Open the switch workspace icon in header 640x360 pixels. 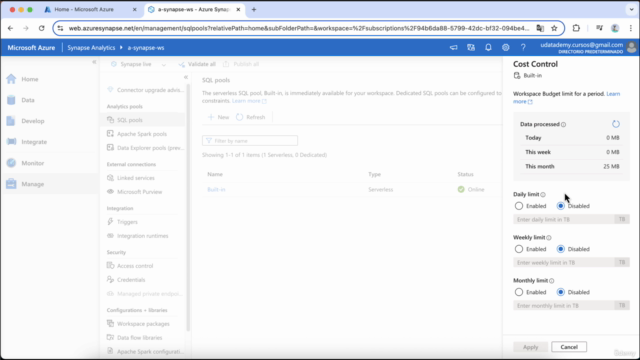[x=471, y=48]
